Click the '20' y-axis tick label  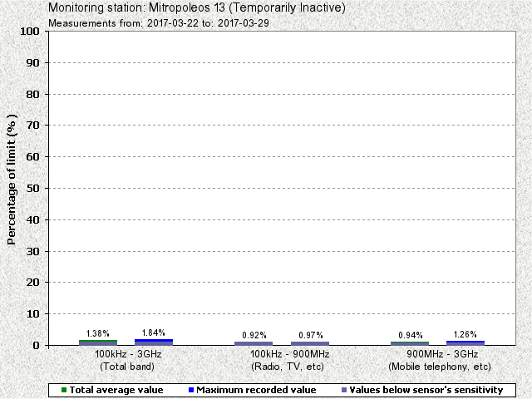pos(33,283)
